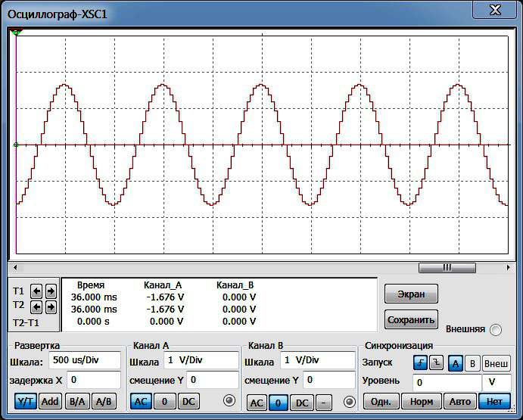The width and height of the screenshot is (523, 420).
Task: Set Канал B coupling to DC
Action: coord(302,403)
